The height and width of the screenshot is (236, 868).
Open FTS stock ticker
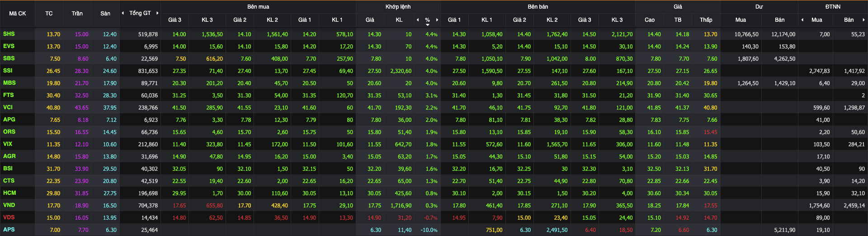pyautogui.click(x=9, y=95)
